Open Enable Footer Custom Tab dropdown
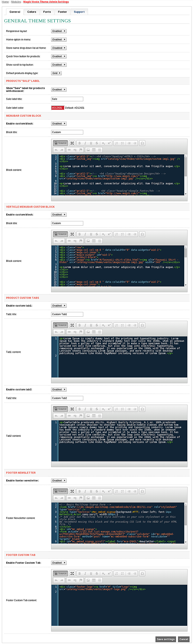The width and height of the screenshot is (193, 644). point(59,563)
